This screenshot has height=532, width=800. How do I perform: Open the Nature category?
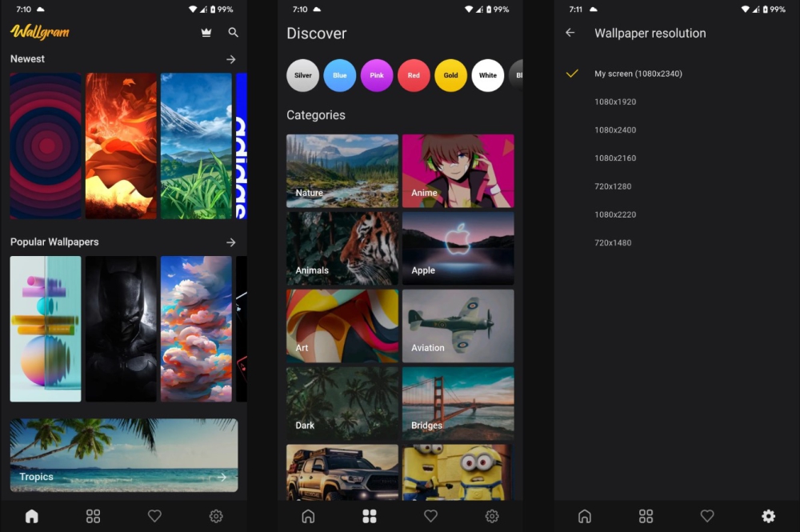pyautogui.click(x=342, y=170)
